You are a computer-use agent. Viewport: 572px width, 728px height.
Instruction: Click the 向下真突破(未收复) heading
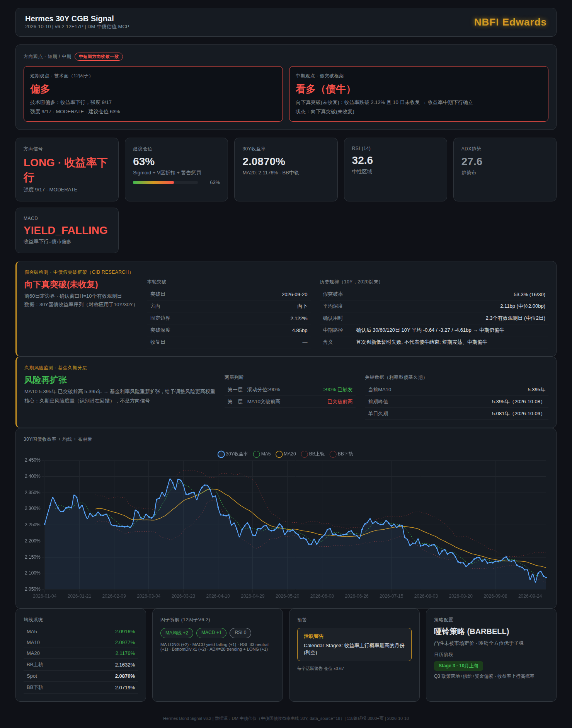(61, 285)
